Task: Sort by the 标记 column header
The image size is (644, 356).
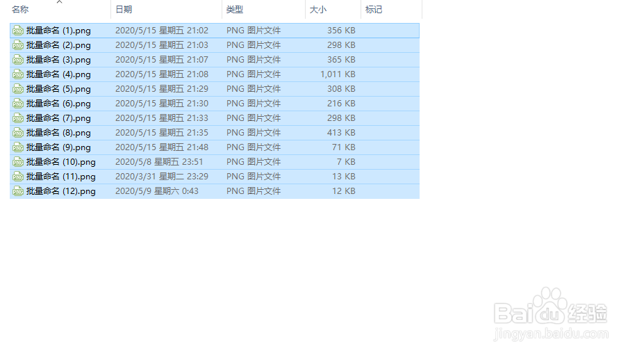Action: click(374, 9)
